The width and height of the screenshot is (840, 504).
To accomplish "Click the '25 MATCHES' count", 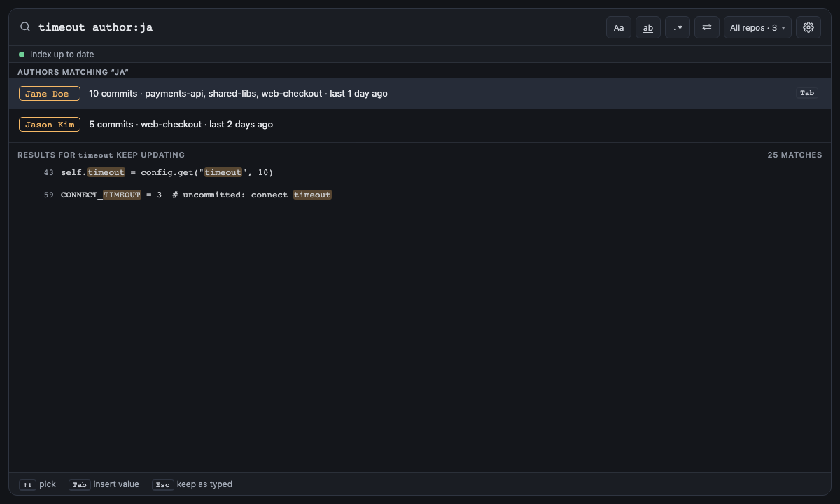I will tap(794, 155).
